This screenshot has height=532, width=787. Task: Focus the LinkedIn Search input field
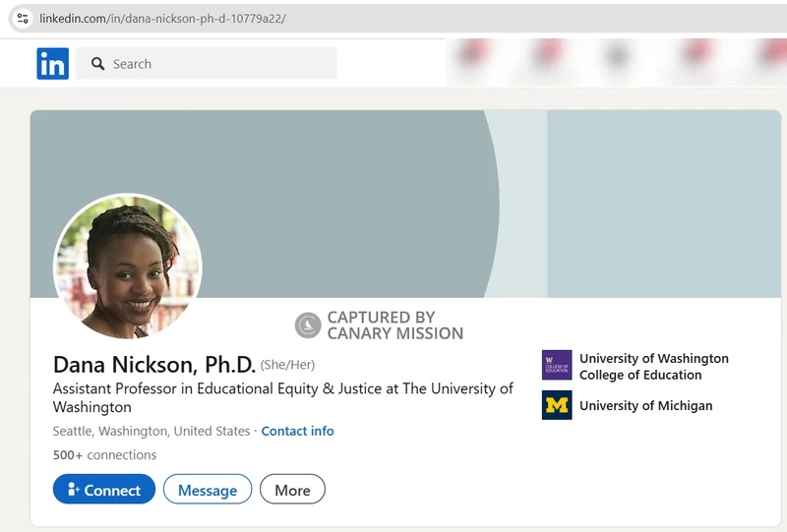click(x=207, y=64)
